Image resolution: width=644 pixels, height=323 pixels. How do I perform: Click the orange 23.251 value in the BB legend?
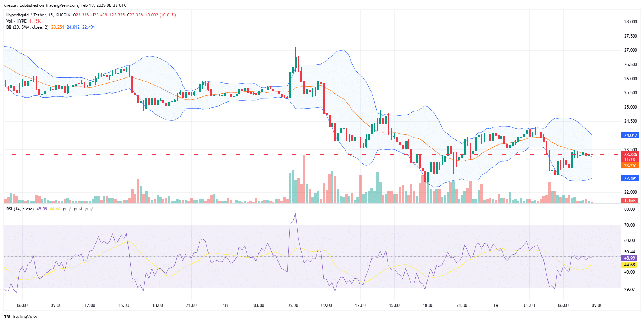coord(57,27)
